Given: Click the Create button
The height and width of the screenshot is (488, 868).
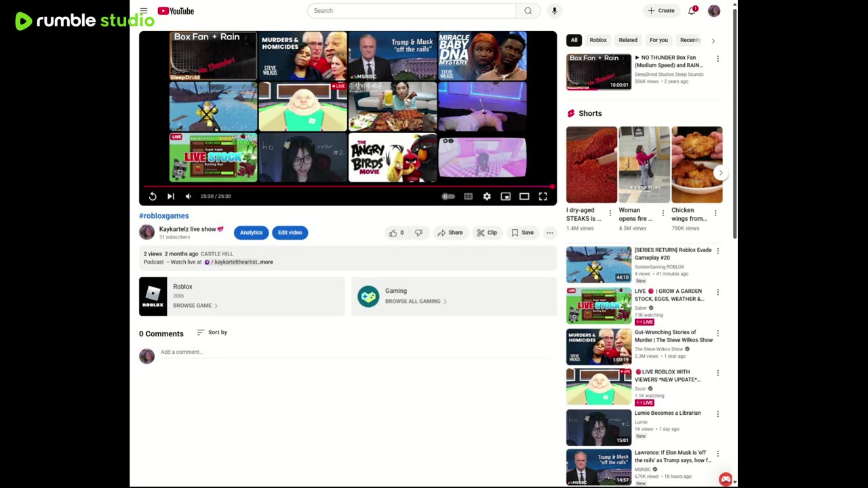Looking at the screenshot, I should [x=660, y=11].
